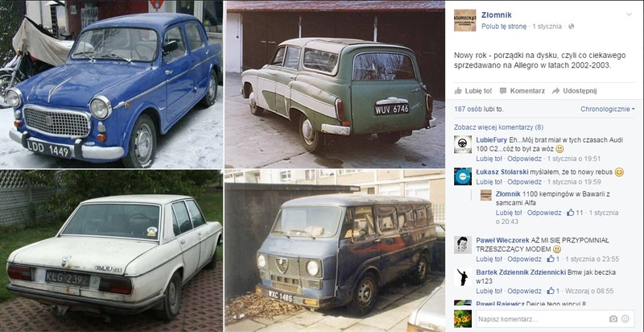Open emoji picker in comment box
Screen dimensions: 644x332
(x=625, y=319)
